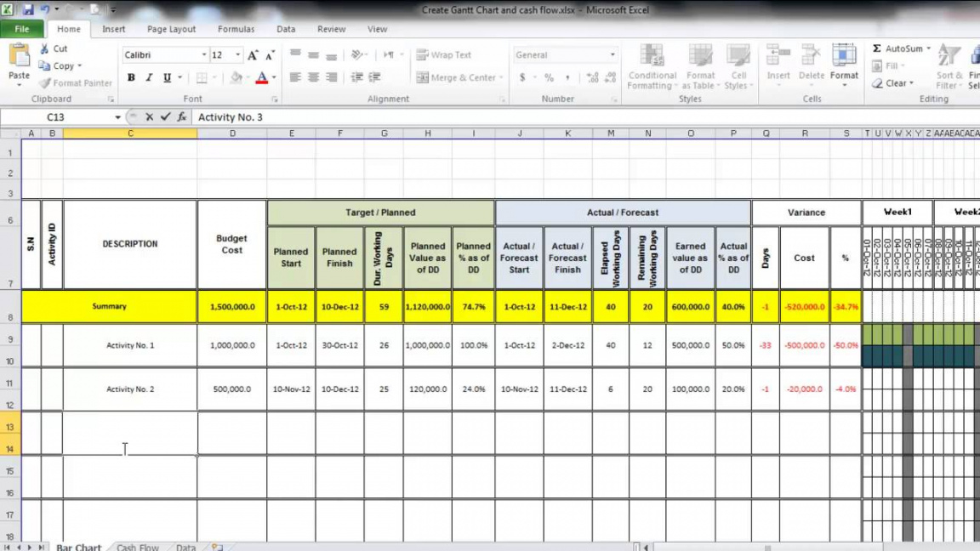Open the Calibri font name dropdown
The height and width of the screenshot is (551, 980).
[x=204, y=55]
